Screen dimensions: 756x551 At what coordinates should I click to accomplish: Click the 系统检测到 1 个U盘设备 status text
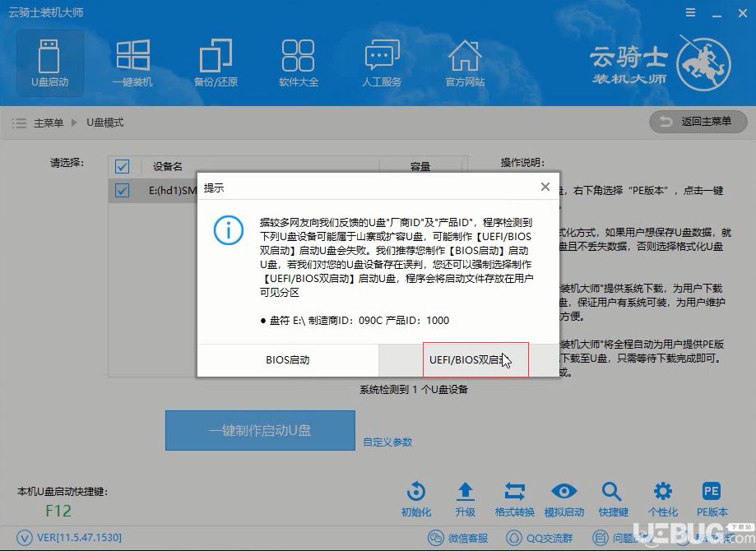coord(414,390)
